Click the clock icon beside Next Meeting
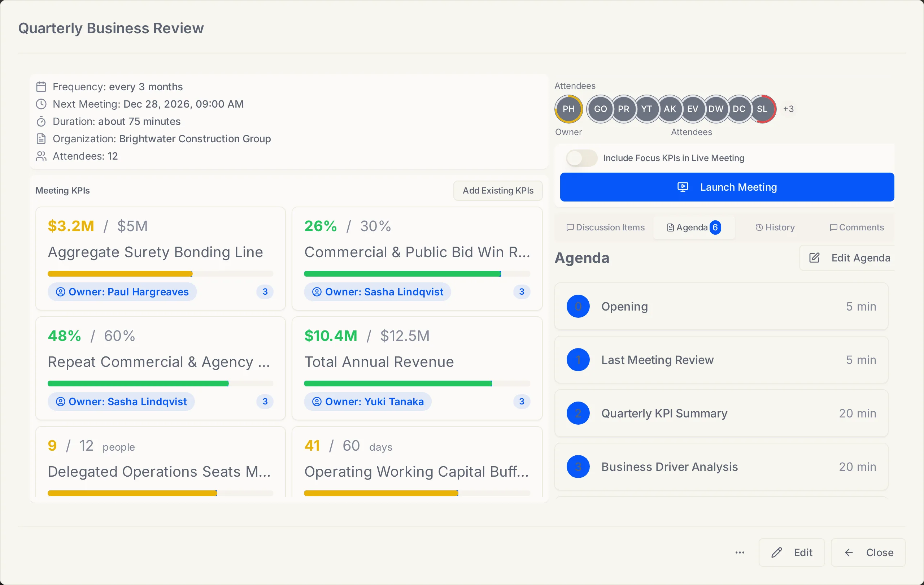This screenshot has width=924, height=585. tap(41, 104)
